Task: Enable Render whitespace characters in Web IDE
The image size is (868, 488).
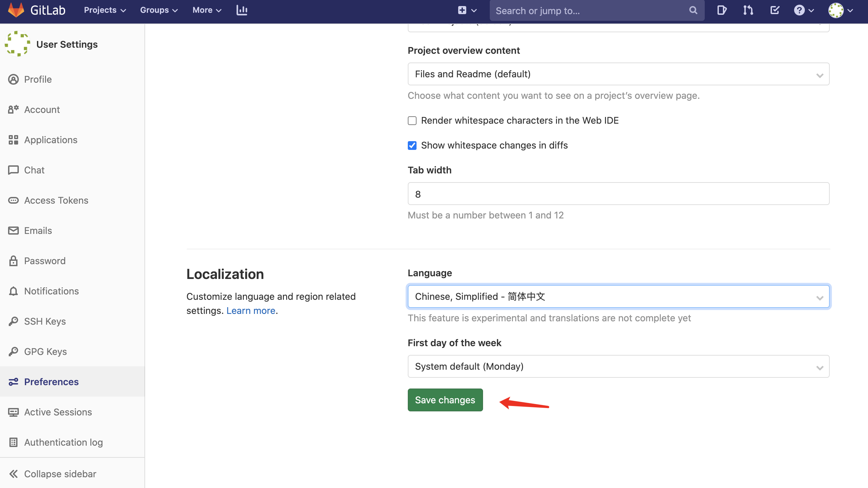Action: [x=412, y=121]
